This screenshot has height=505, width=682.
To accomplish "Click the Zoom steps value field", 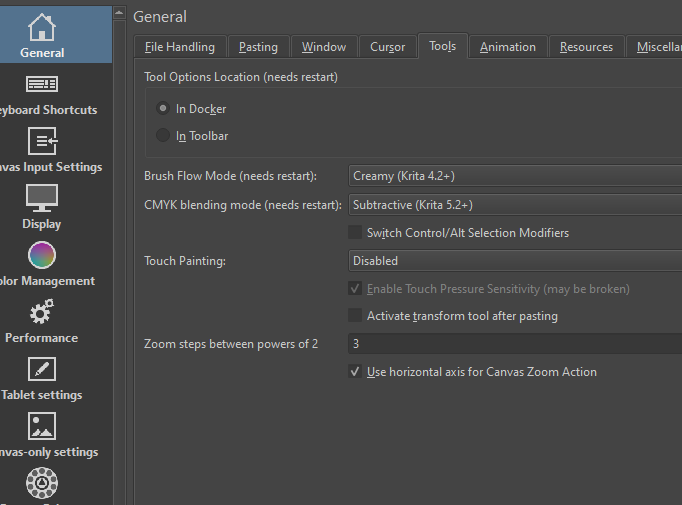I will pos(514,344).
